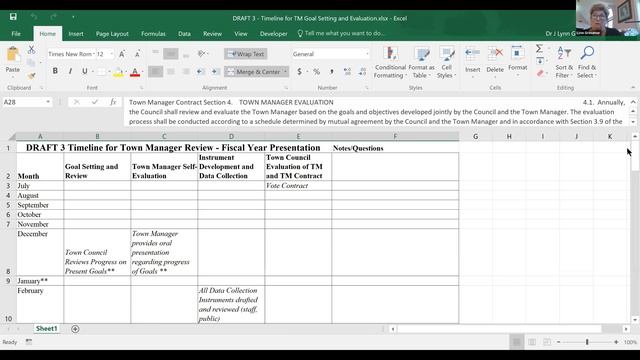Paste clipboard contents
The width and height of the screenshot is (640, 360).
click(13, 60)
